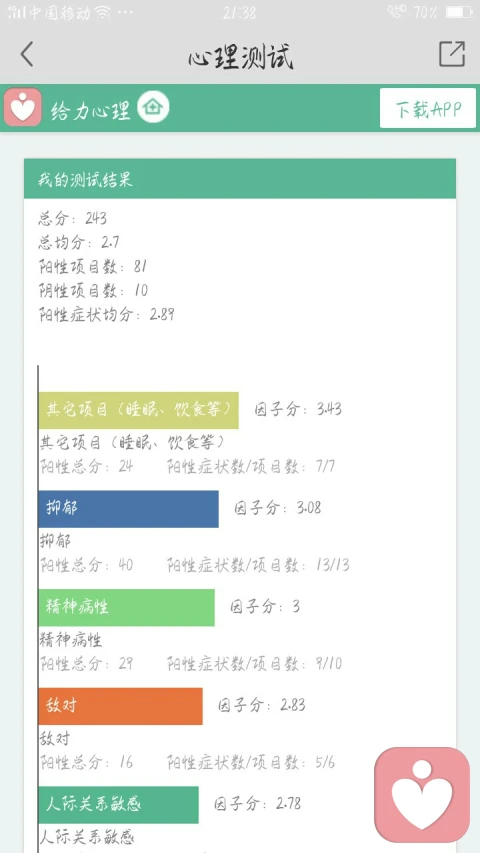Tap 阳性症状均分: 2.89 line
The image size is (480, 853).
coord(107,314)
